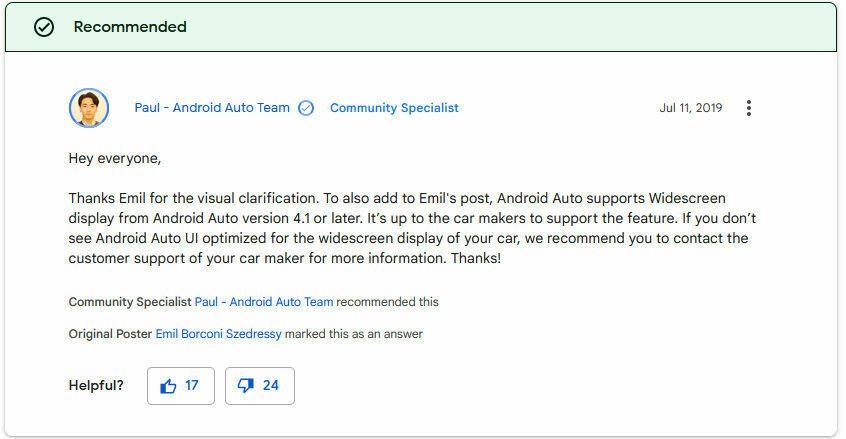Open Paul's profile avatar picture

(x=88, y=108)
